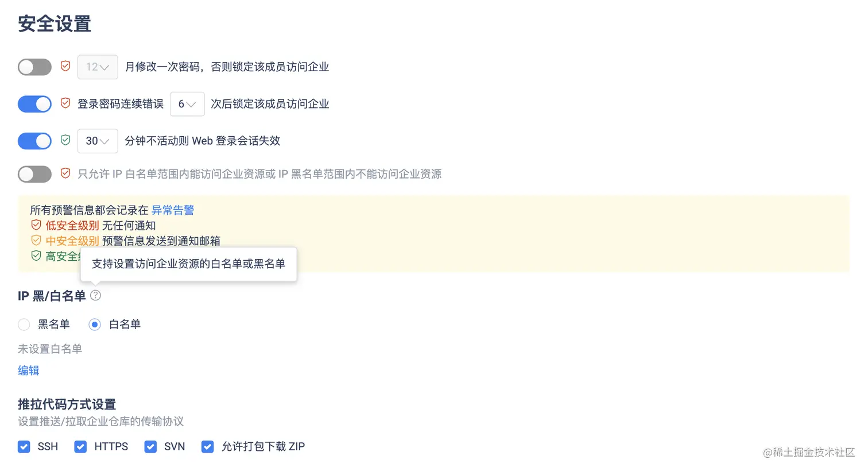Select the 白名单 radio option
The height and width of the screenshot is (471, 868).
[95, 325]
